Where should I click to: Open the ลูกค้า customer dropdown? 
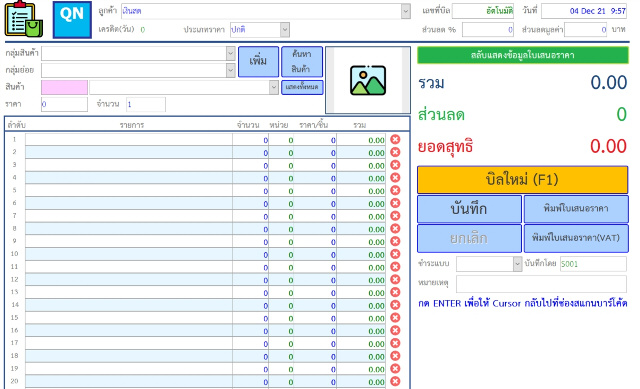click(406, 11)
